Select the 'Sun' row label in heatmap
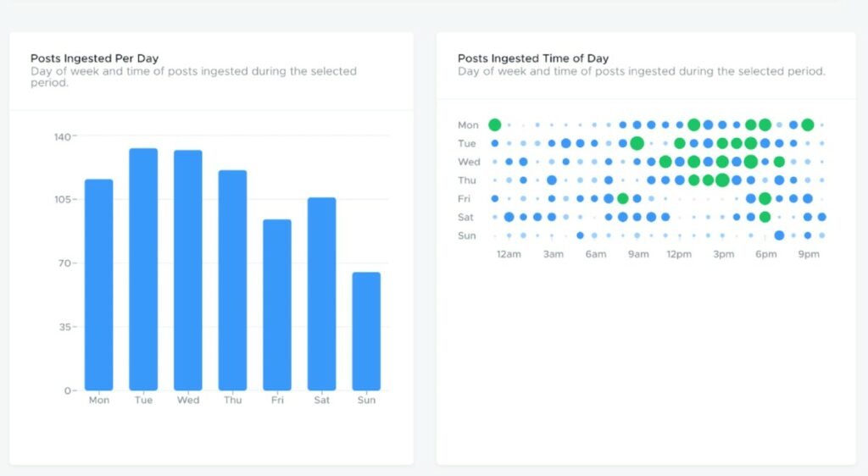The image size is (868, 476). click(x=467, y=235)
